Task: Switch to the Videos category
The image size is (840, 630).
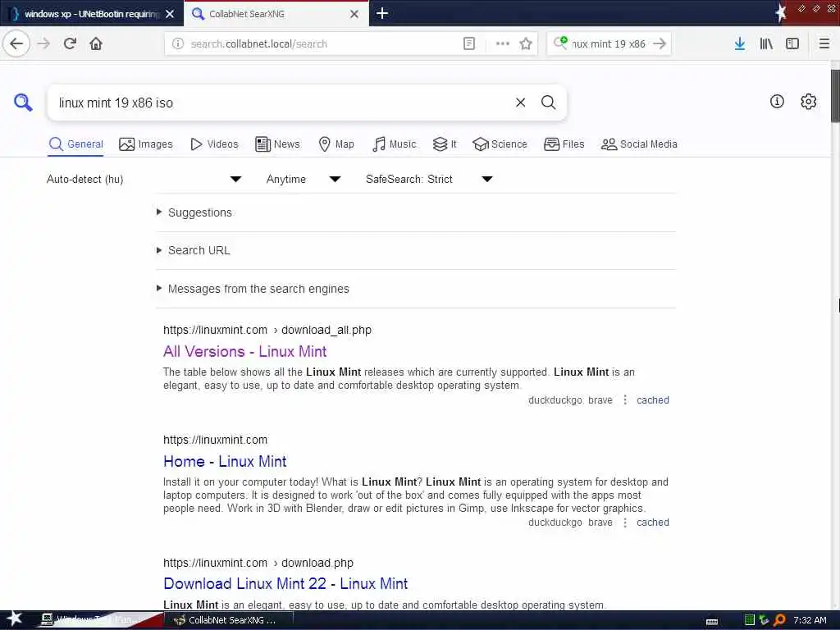Action: tap(214, 144)
